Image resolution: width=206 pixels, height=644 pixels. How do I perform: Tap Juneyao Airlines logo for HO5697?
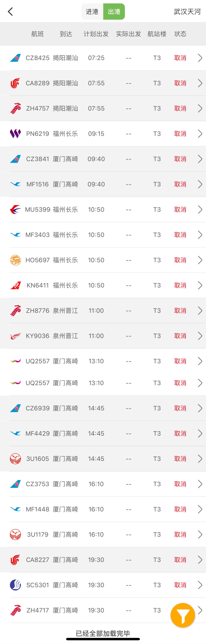(x=15, y=260)
